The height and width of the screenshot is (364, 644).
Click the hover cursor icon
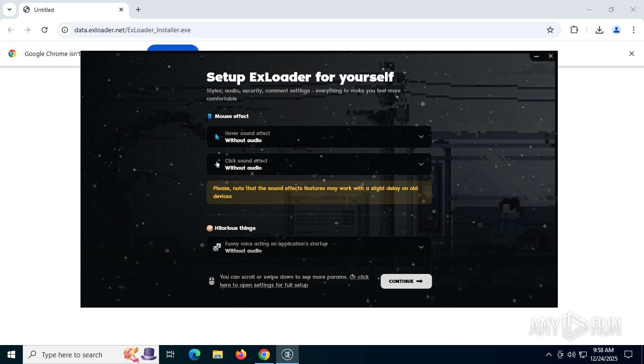point(217,137)
